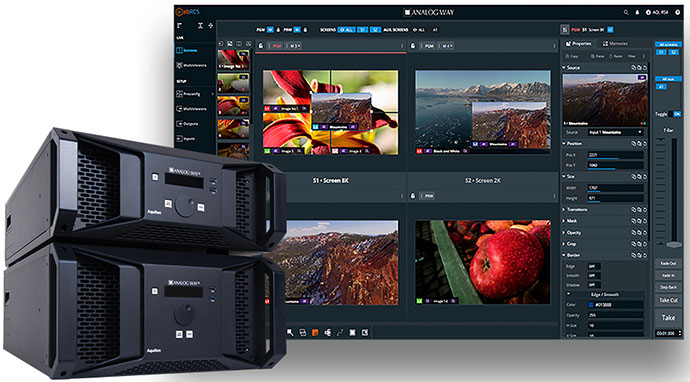Click the Take Cut button
Viewport: 690px width, 382px height.
(668, 300)
